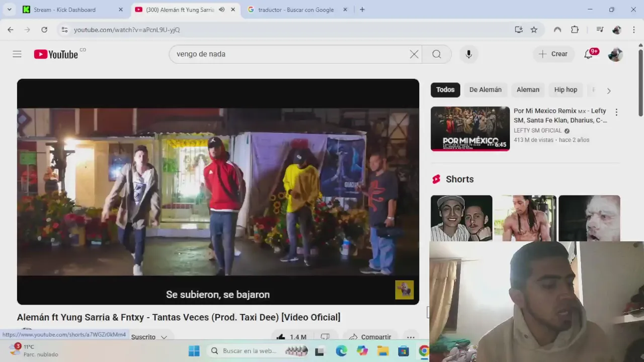
Task: Click the video title Tantas Veces
Action: click(x=179, y=317)
